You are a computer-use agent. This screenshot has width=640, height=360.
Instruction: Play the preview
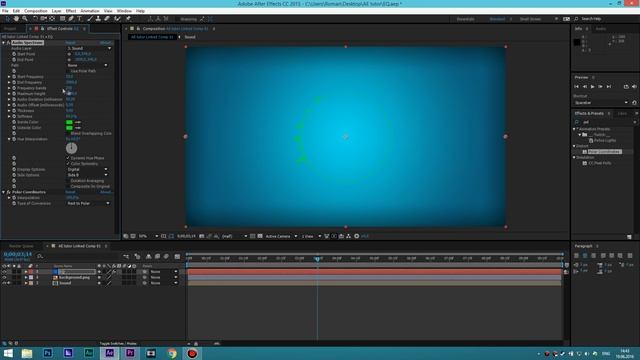click(x=593, y=87)
